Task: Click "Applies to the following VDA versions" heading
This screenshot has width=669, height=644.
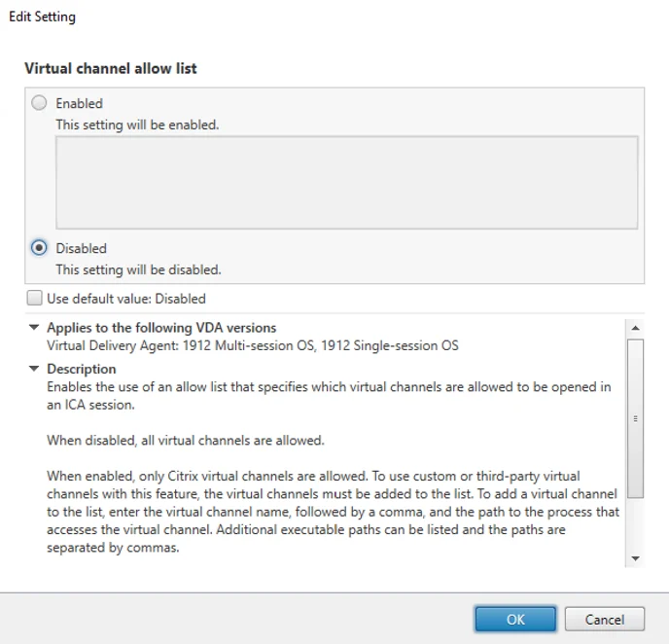Action: (x=161, y=328)
